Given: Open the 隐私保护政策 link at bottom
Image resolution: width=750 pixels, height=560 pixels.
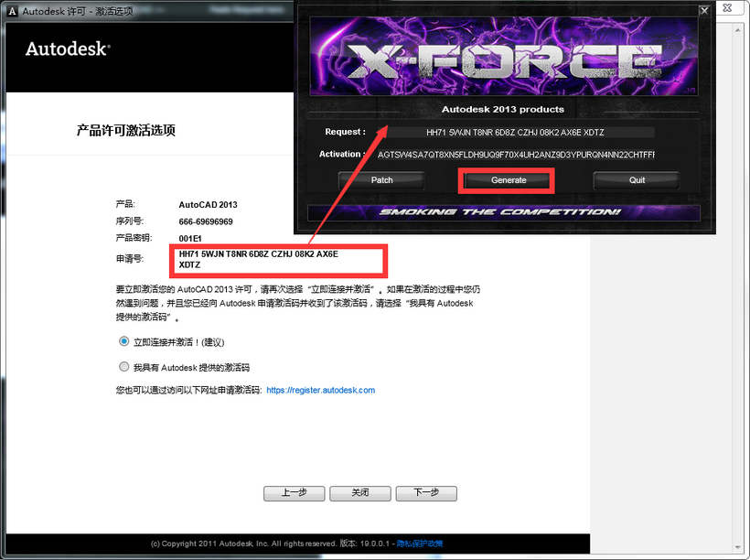Looking at the screenshot, I should pyautogui.click(x=419, y=543).
